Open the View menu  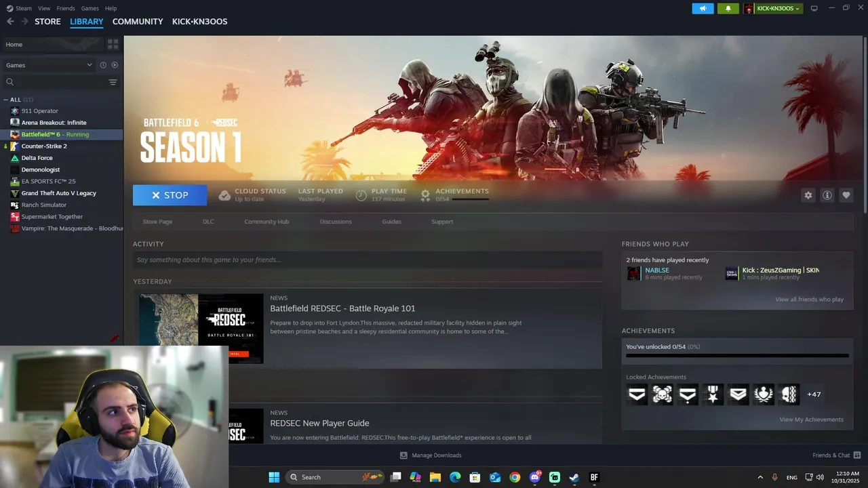(x=44, y=8)
